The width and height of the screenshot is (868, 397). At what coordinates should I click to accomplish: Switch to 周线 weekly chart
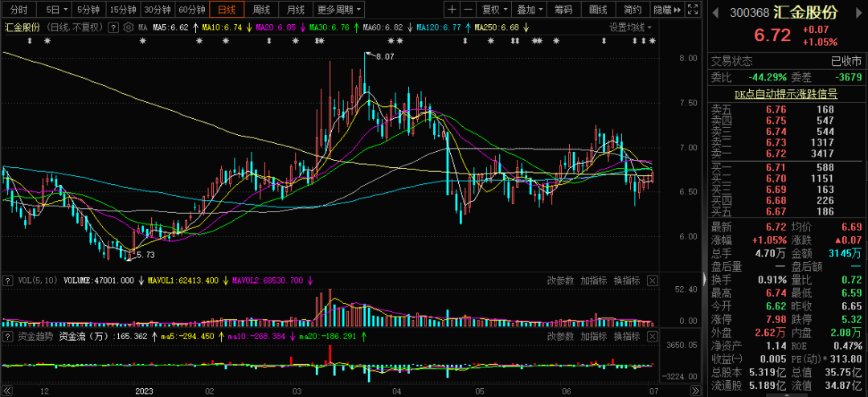pos(260,10)
